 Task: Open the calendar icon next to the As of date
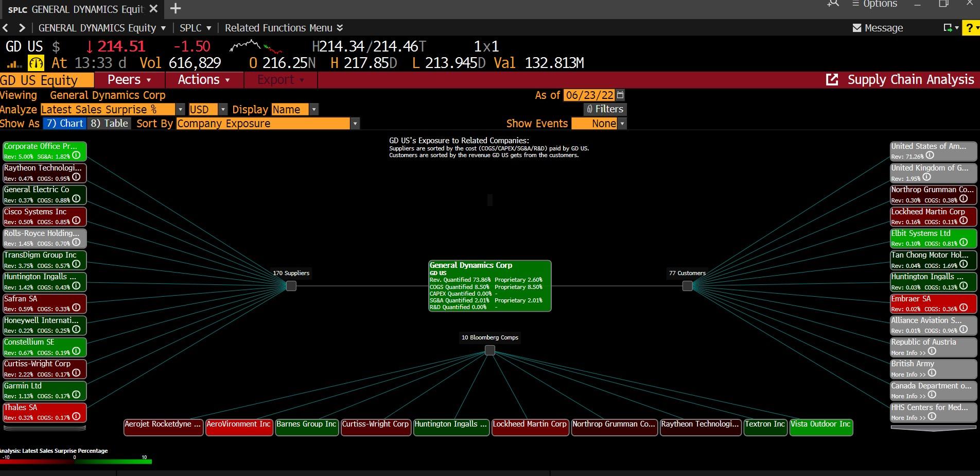point(620,95)
